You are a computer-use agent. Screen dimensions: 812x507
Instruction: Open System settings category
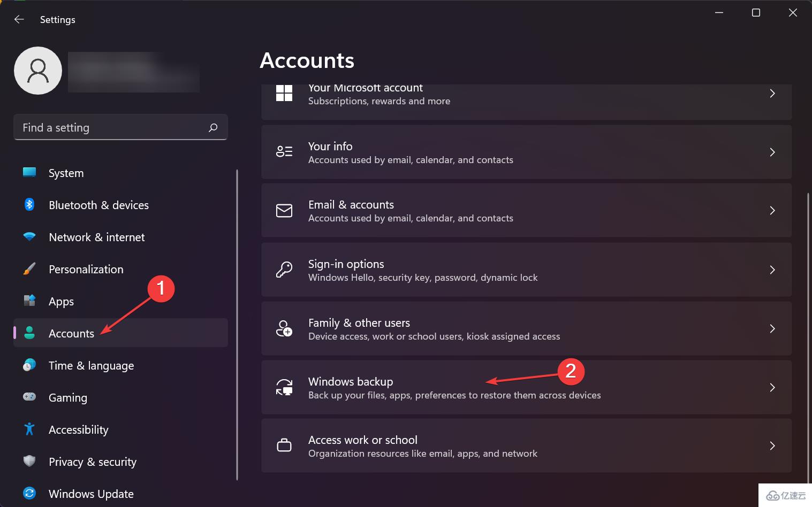click(x=120, y=173)
